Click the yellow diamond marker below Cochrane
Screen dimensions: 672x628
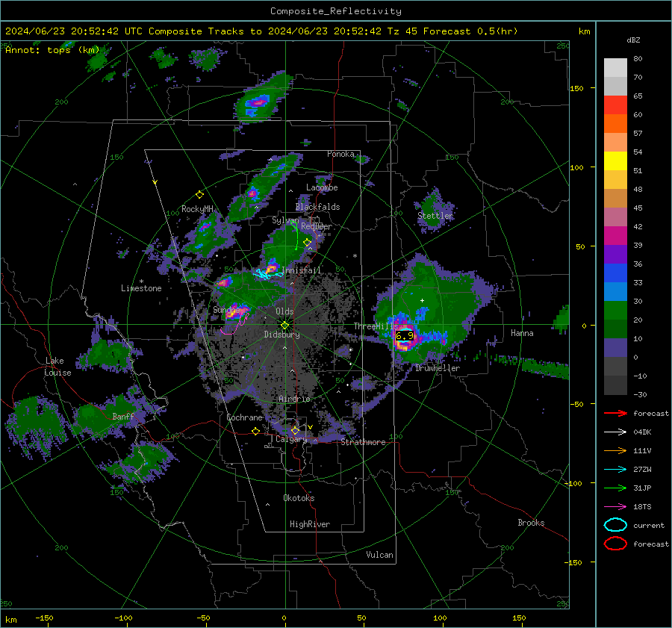[256, 431]
